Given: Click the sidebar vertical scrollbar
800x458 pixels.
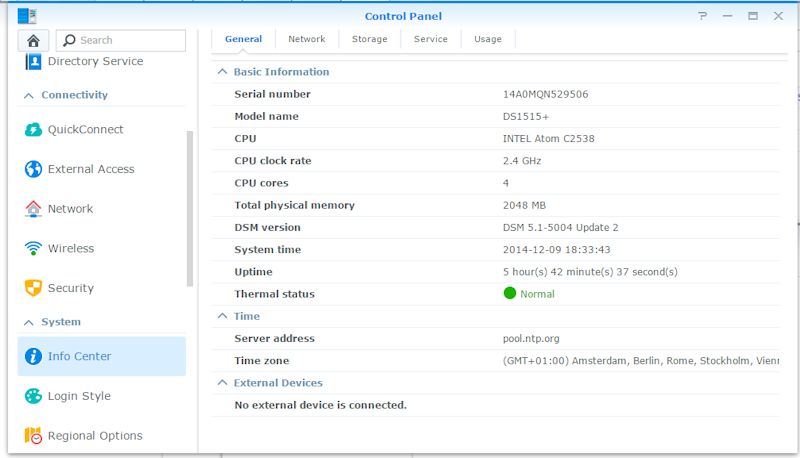Looking at the screenshot, I should [x=190, y=209].
